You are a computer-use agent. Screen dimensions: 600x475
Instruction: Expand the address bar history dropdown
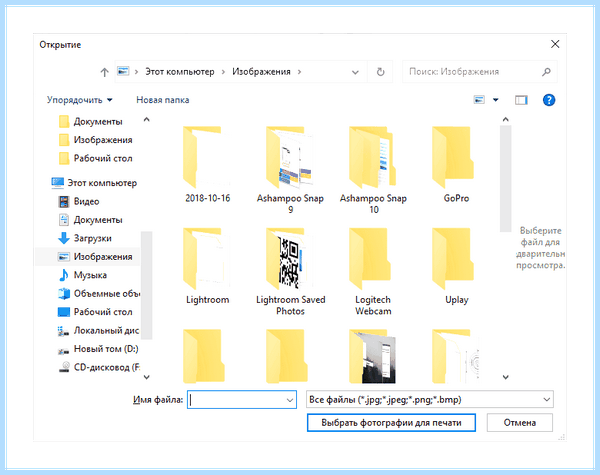pyautogui.click(x=355, y=72)
